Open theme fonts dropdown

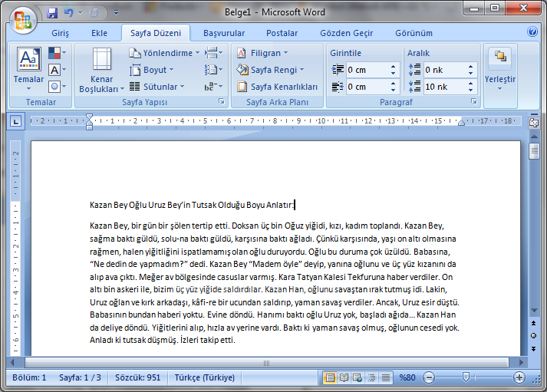click(57, 70)
